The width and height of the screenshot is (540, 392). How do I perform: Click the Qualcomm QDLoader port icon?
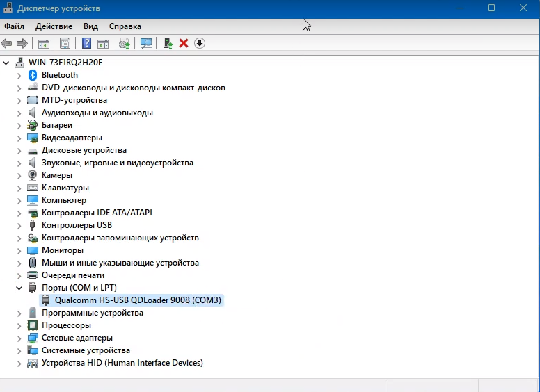[x=45, y=300]
